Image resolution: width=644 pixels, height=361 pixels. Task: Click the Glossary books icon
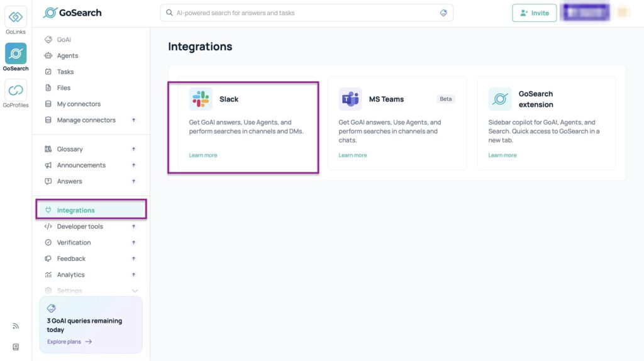click(48, 149)
